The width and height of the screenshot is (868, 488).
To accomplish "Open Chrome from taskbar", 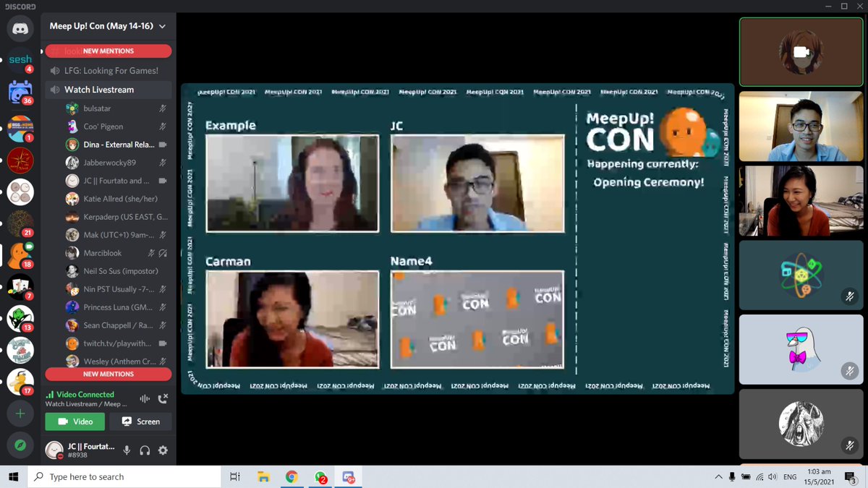I will [292, 476].
